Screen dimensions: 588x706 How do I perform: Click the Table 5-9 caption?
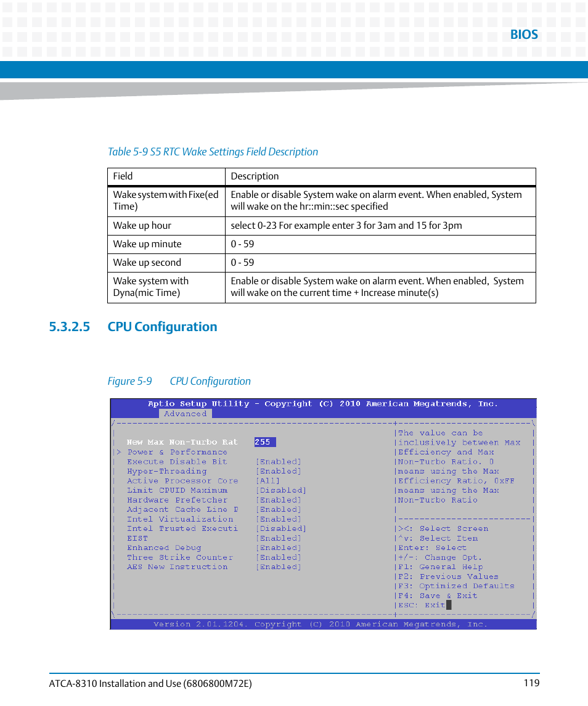[213, 152]
